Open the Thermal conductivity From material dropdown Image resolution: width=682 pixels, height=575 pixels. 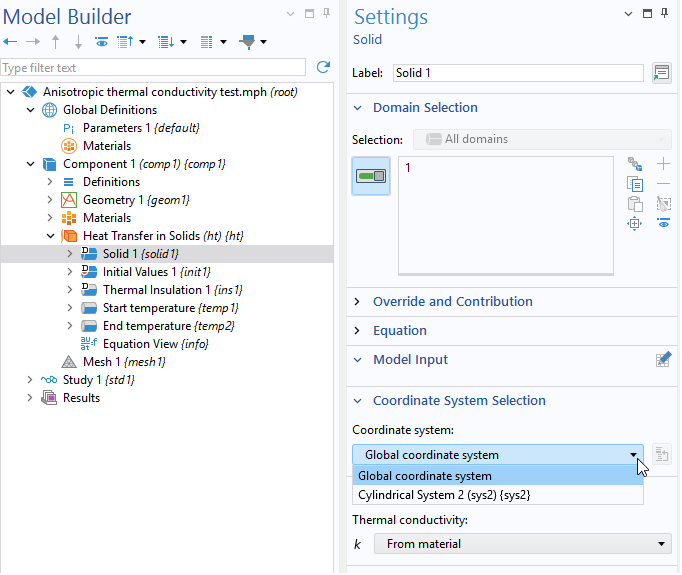[522, 544]
